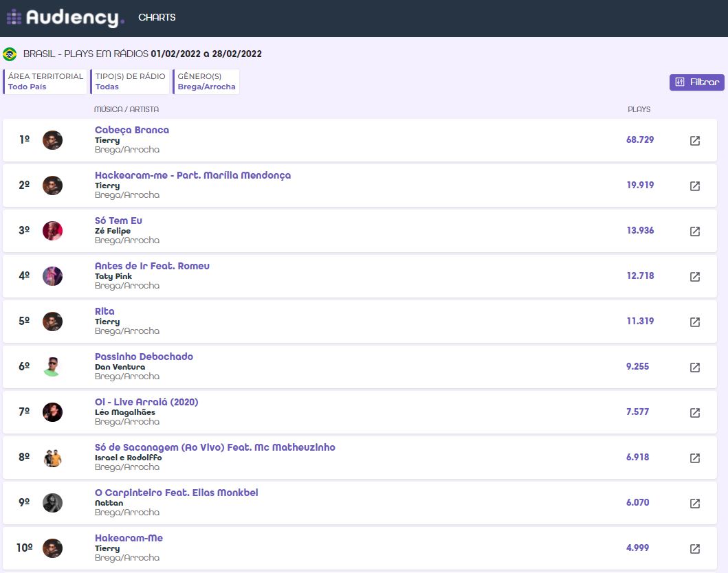Viewport: 728px width, 573px height.
Task: Open the Gênero(s) Brega/Arrocha filter
Action: tap(206, 82)
